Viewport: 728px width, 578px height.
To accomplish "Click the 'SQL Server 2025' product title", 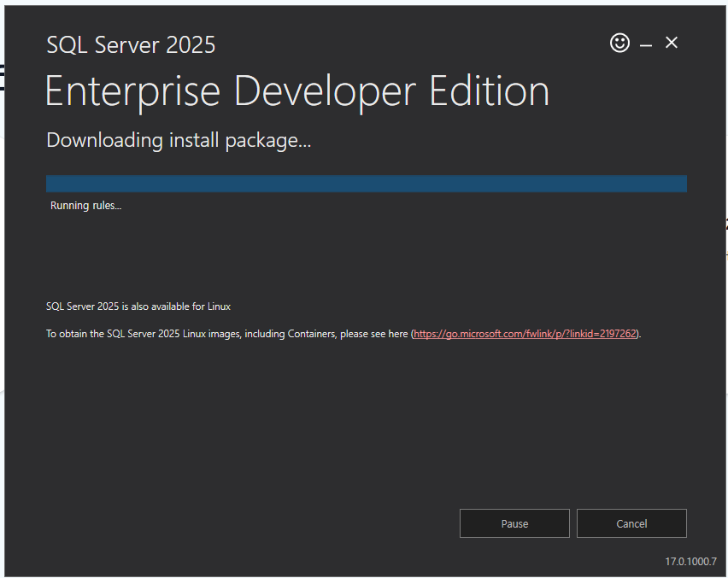I will click(131, 45).
